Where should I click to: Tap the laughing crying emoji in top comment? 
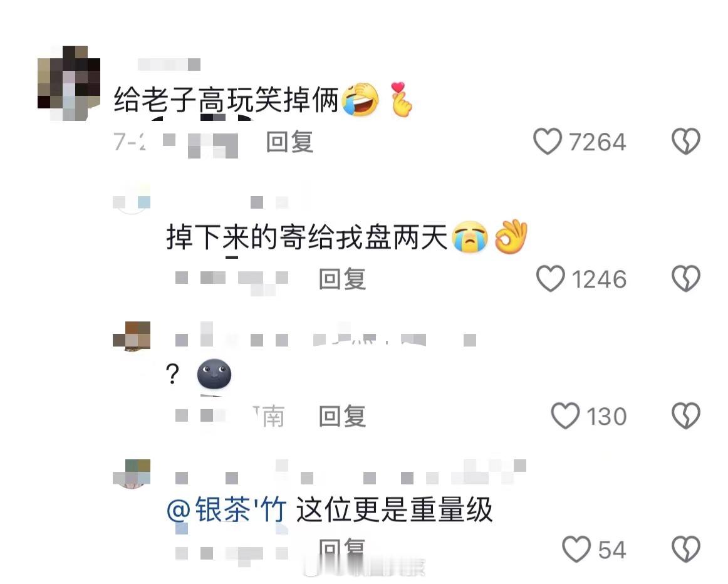360,100
